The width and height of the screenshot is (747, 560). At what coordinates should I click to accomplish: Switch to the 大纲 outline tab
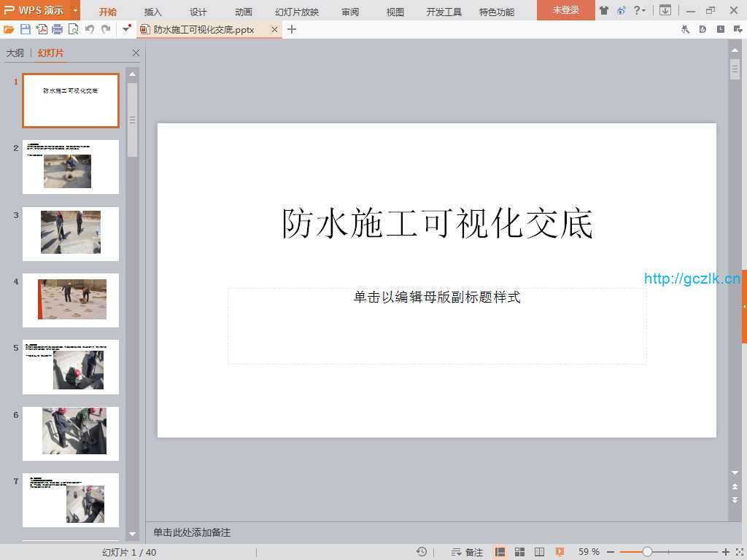pyautogui.click(x=15, y=53)
